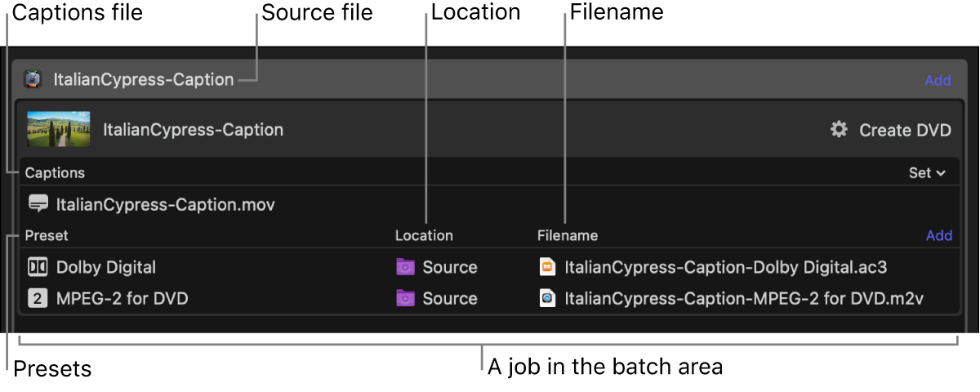Viewport: 980px width, 392px height.
Task: Click the orange .ac3 file icon
Action: (x=548, y=267)
